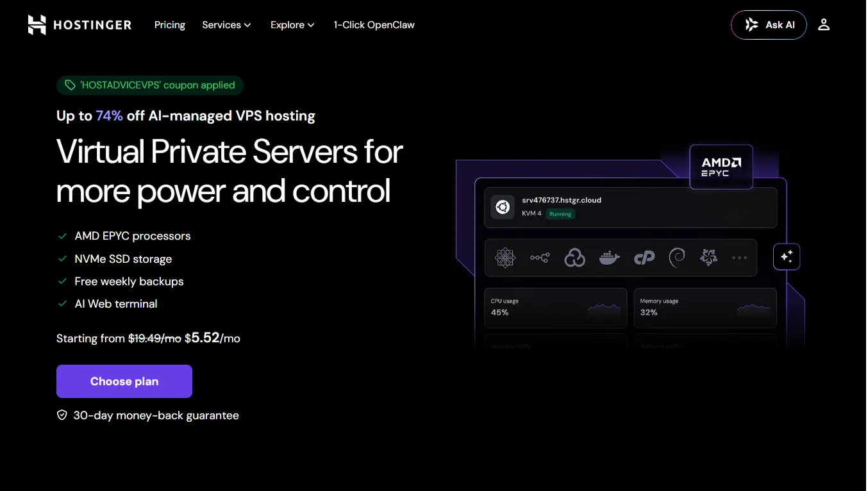Screen dimensions: 868x491
Task: Click the AMD EPYC badge
Action: pos(721,167)
